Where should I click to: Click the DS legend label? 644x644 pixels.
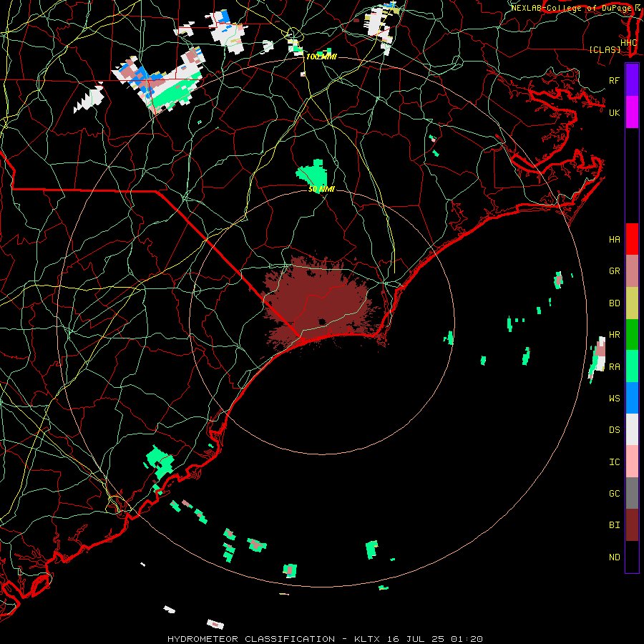click(614, 430)
